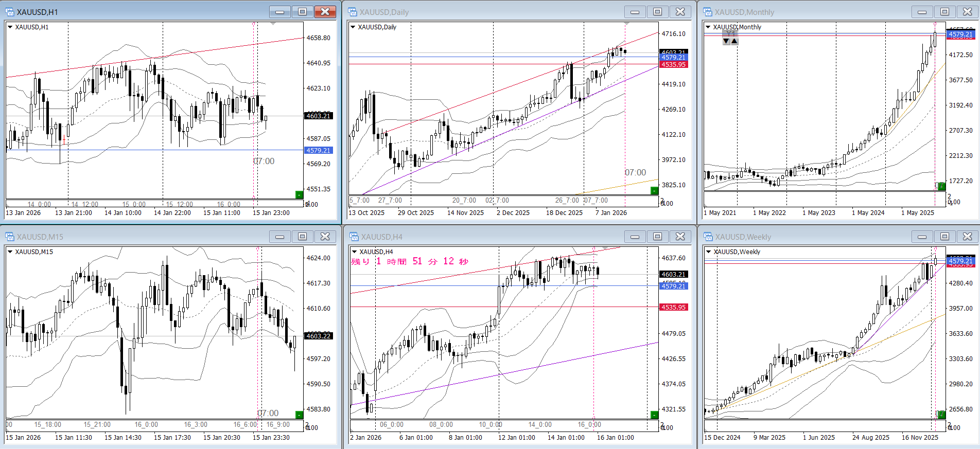Viewport: 980px width, 449px height.
Task: Click the chart icon in XAUUSD,Weekly title bar
Action: tap(708, 237)
